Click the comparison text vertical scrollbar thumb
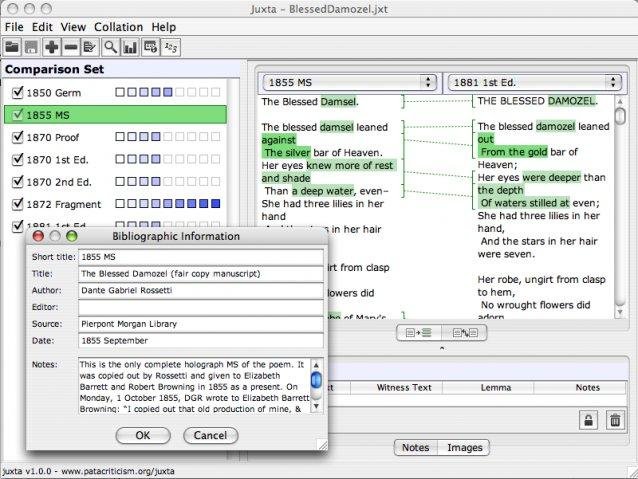Viewport: 638px width, 479px height. tap(620, 116)
